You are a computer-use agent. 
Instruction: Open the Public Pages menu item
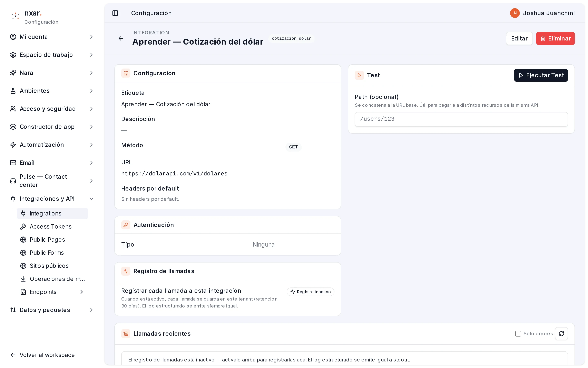[52, 240]
